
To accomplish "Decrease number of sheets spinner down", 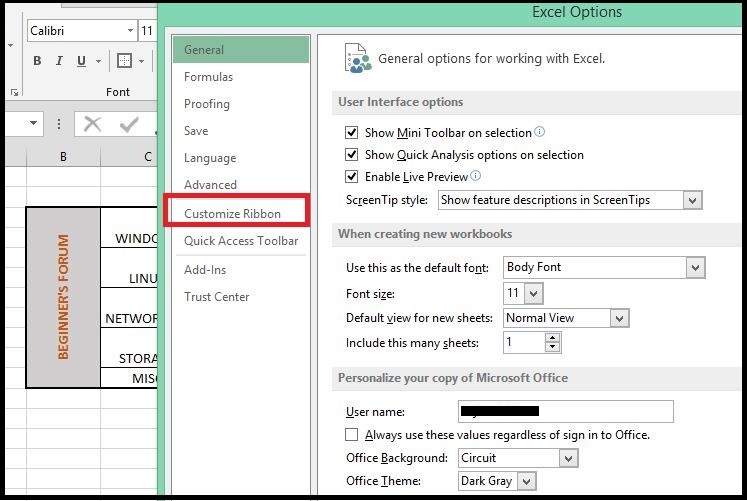I will coord(553,347).
